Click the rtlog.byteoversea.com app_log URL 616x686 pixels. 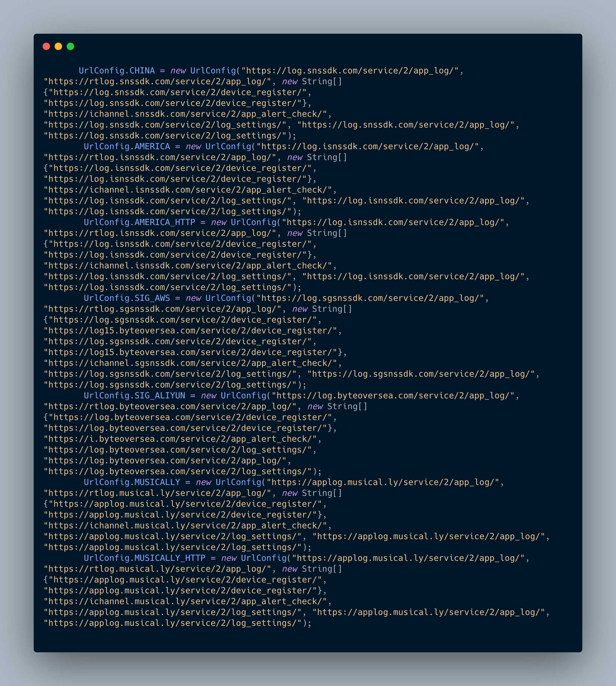[x=170, y=407]
